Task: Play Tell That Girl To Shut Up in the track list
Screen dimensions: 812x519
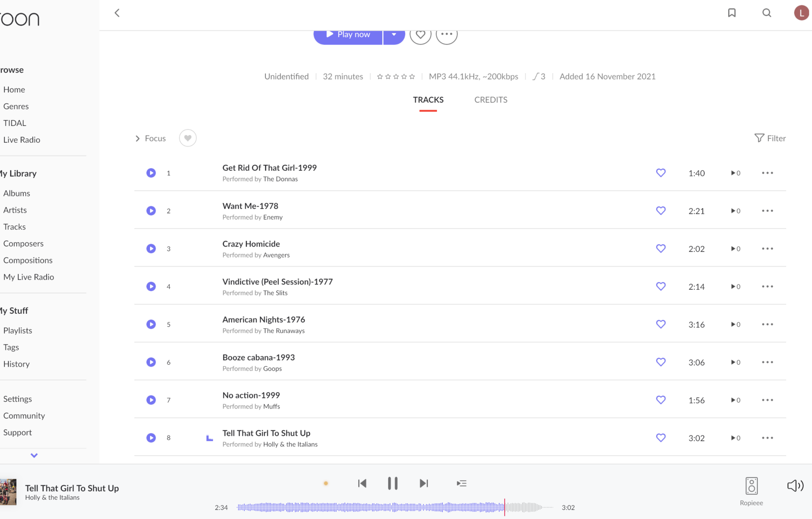Action: coord(151,438)
